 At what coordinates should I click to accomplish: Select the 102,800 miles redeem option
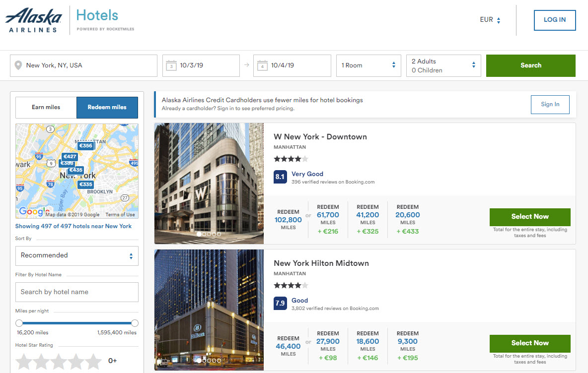click(x=288, y=220)
